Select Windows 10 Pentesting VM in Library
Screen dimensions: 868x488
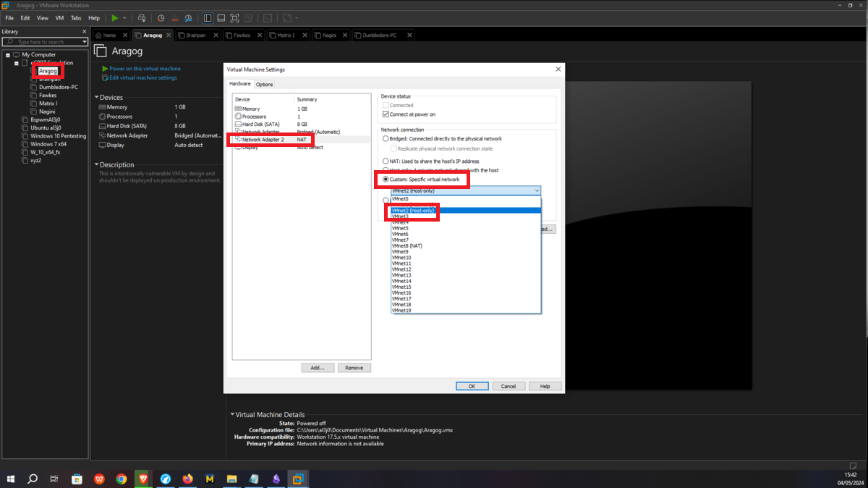58,135
